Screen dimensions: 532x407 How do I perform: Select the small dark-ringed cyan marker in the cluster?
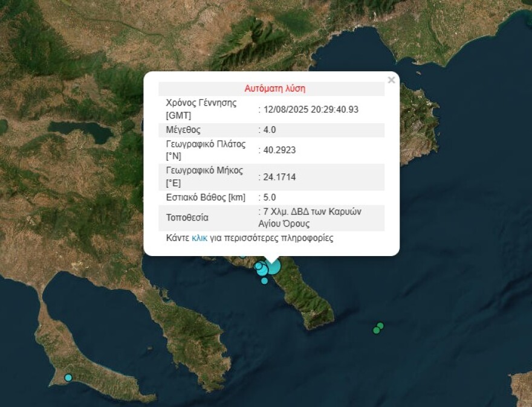(x=259, y=266)
